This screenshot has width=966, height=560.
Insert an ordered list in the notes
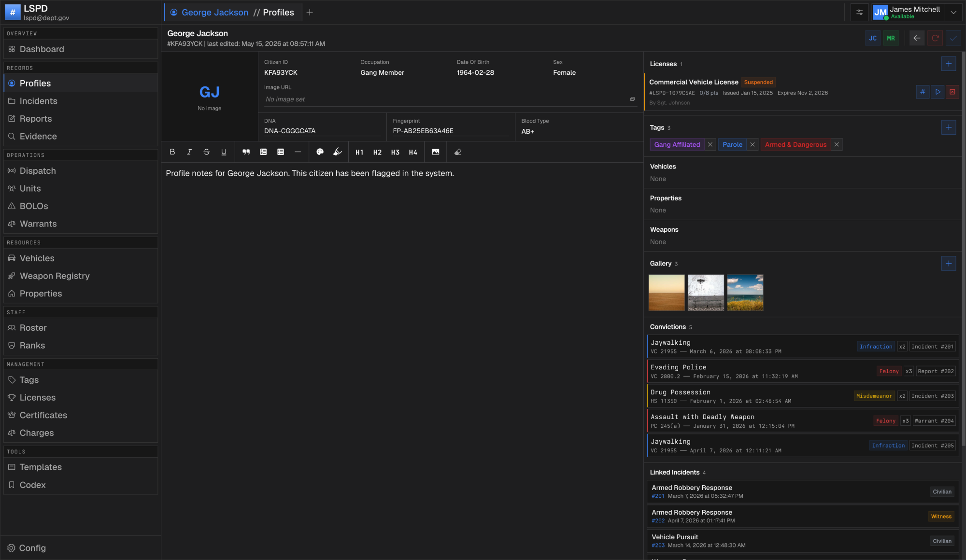263,152
